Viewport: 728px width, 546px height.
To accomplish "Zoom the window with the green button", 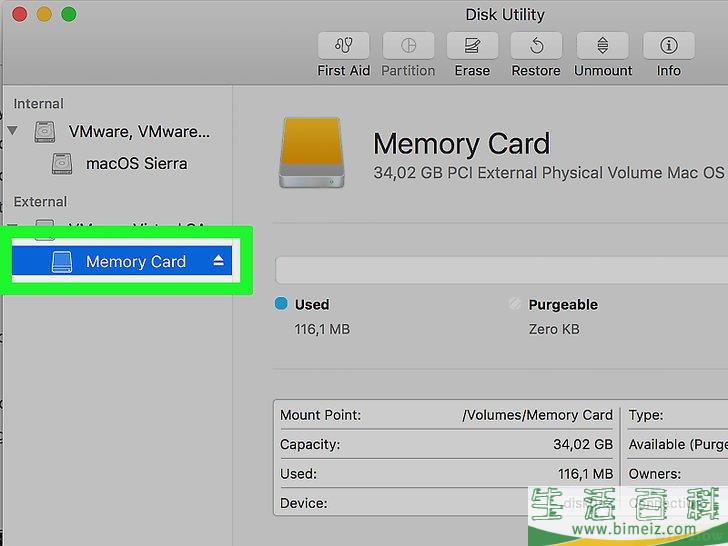I will (x=69, y=14).
